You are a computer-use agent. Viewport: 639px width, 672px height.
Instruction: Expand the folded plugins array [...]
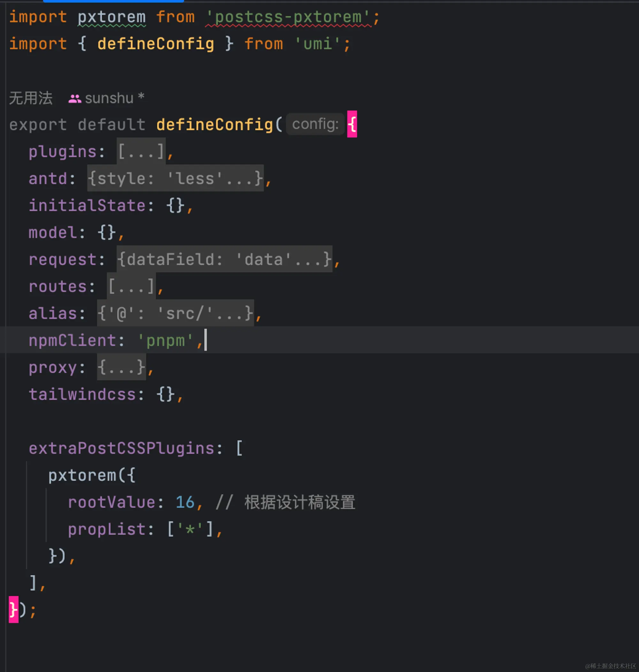pos(141,151)
